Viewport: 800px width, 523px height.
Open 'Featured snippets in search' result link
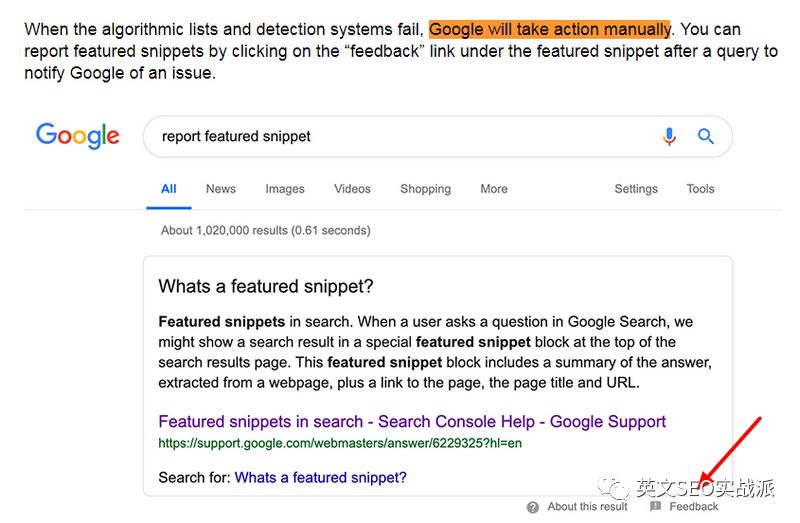point(412,422)
